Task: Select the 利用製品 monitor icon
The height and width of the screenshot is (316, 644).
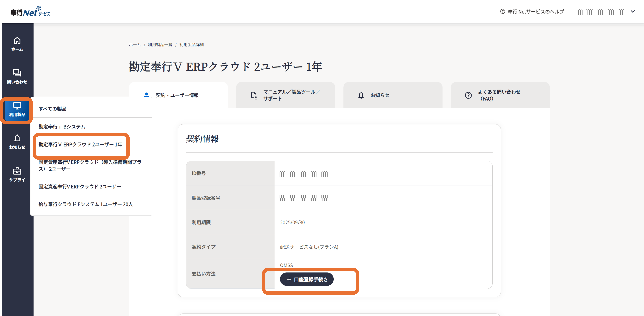Action: [x=17, y=106]
